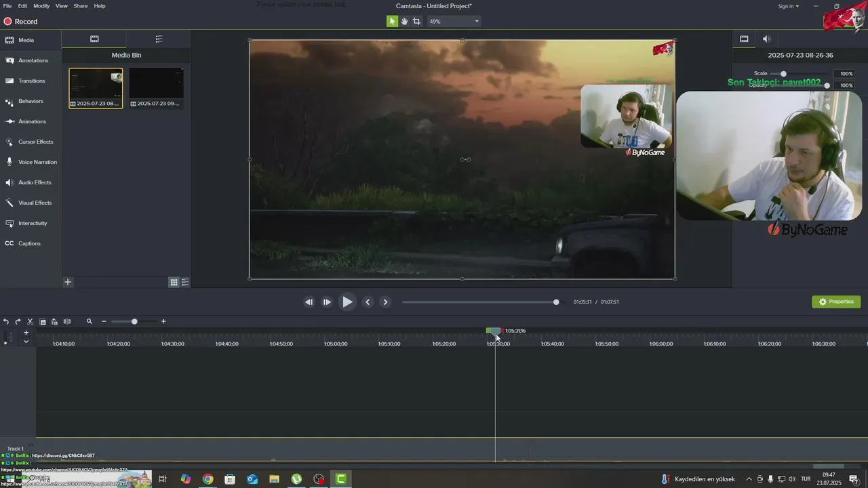The image size is (868, 488).
Task: Click the timeline playhead handle
Action: point(494,331)
